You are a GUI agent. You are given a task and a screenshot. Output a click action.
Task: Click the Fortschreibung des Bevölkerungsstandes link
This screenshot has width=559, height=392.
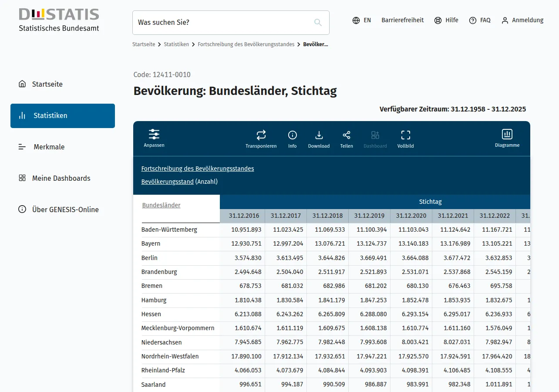click(198, 169)
